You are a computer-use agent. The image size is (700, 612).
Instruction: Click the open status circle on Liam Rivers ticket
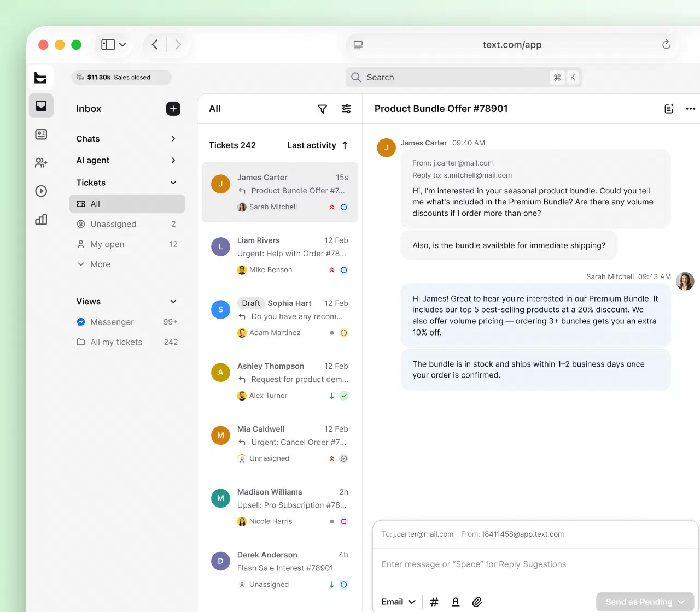(x=344, y=270)
